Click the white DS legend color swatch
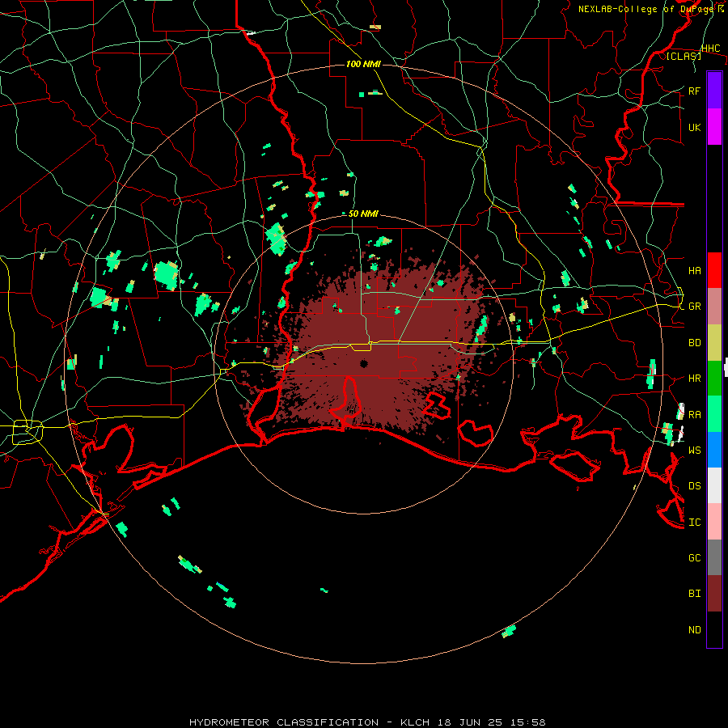 click(x=714, y=485)
